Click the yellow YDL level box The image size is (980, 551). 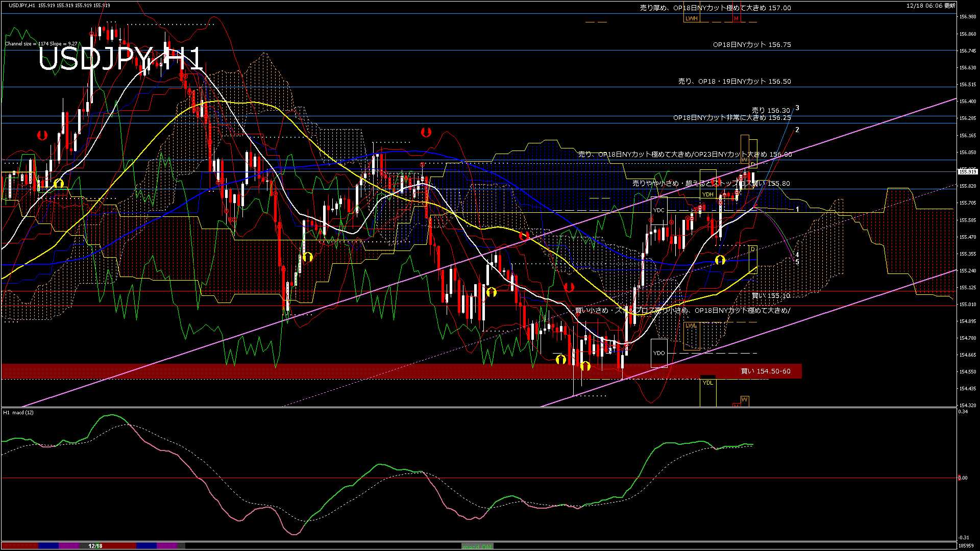tap(707, 383)
